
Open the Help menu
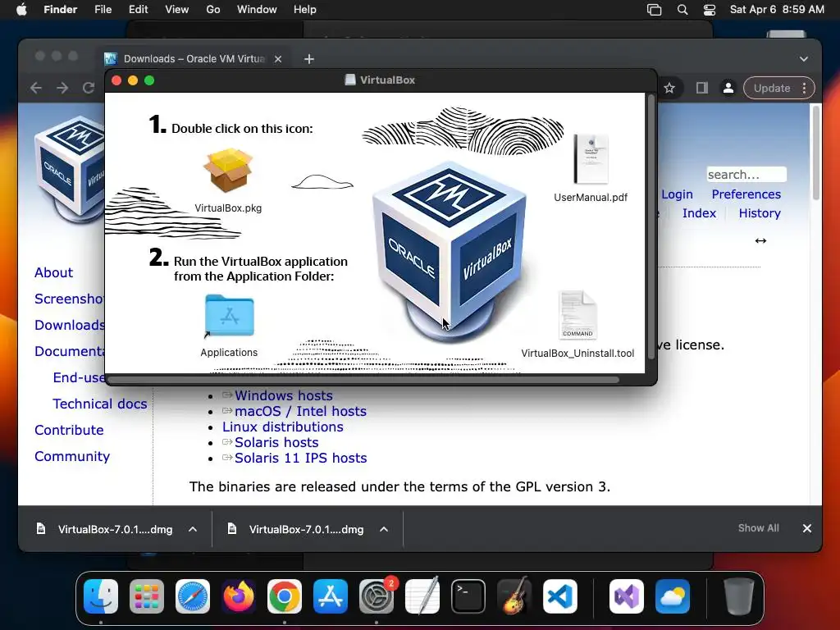point(305,10)
